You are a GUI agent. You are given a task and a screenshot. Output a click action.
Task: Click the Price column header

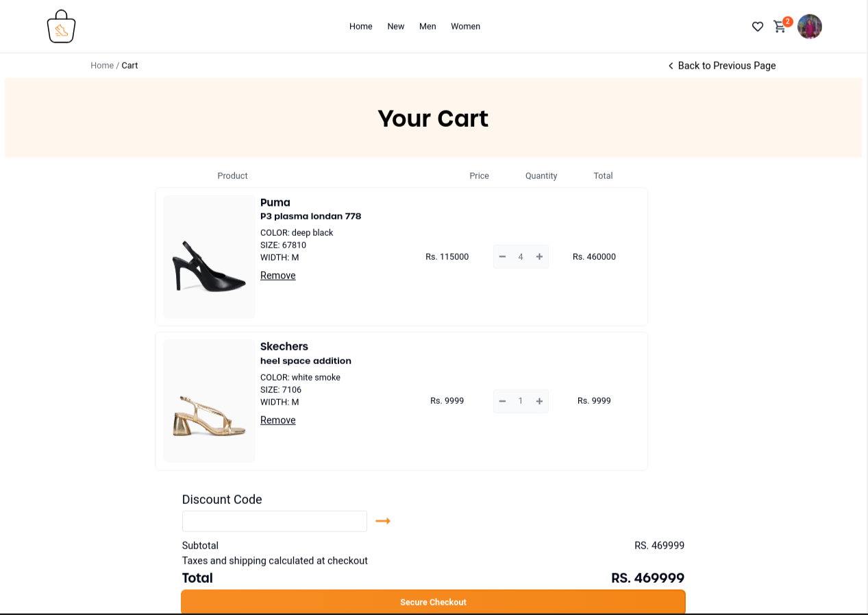[480, 176]
